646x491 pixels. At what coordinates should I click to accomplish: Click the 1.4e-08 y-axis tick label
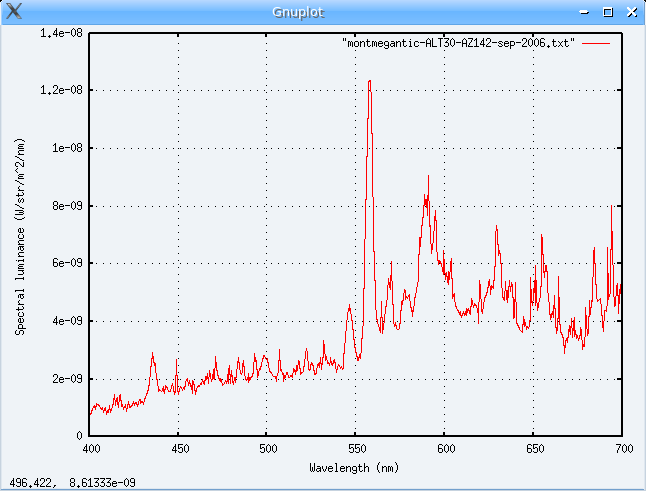click(61, 33)
